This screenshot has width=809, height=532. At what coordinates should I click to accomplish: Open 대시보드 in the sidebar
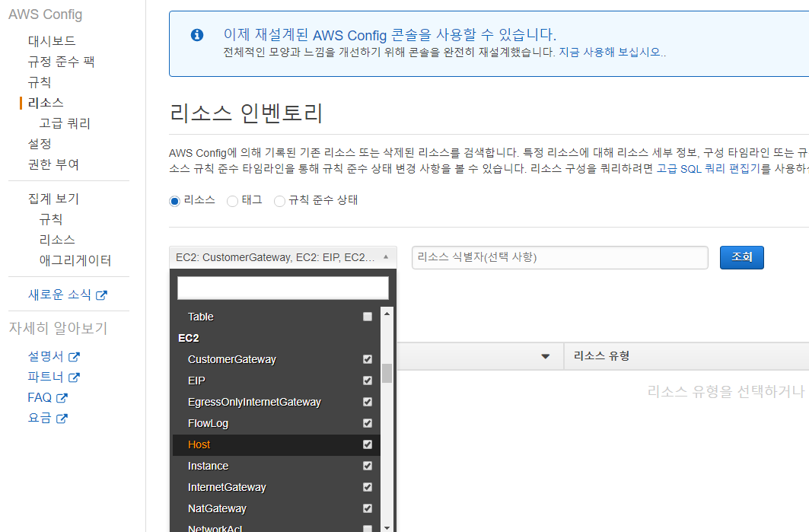tap(52, 41)
